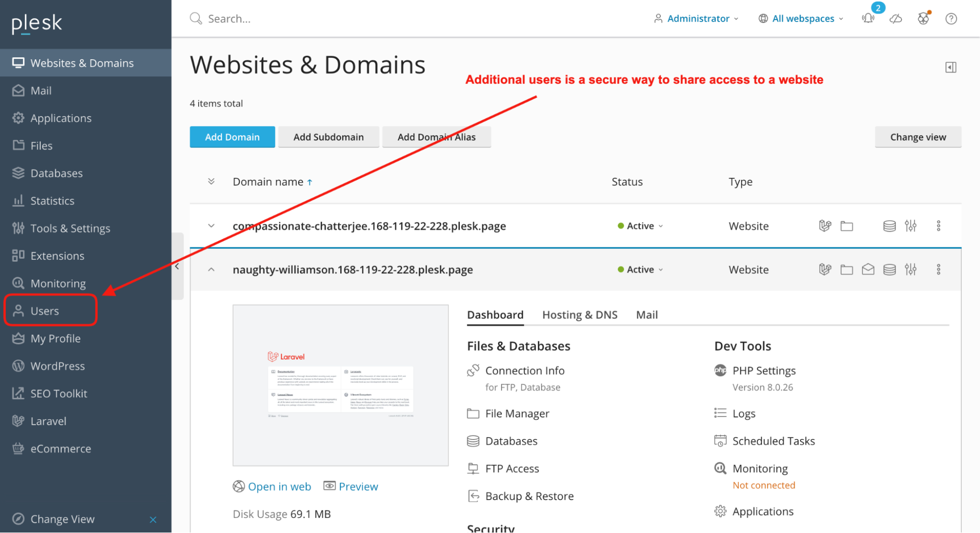
Task: Open the Laravel icon on the compassionate-chatterjee row
Action: click(x=825, y=226)
